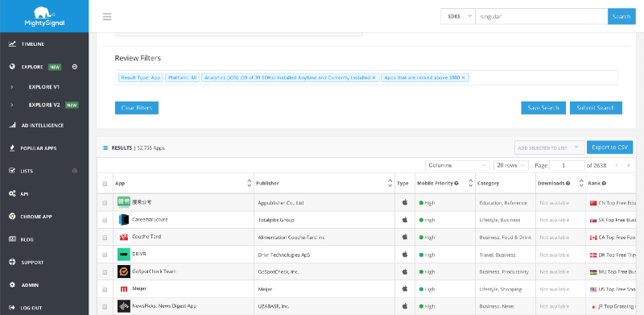Click the Clear Filters button

click(x=137, y=108)
